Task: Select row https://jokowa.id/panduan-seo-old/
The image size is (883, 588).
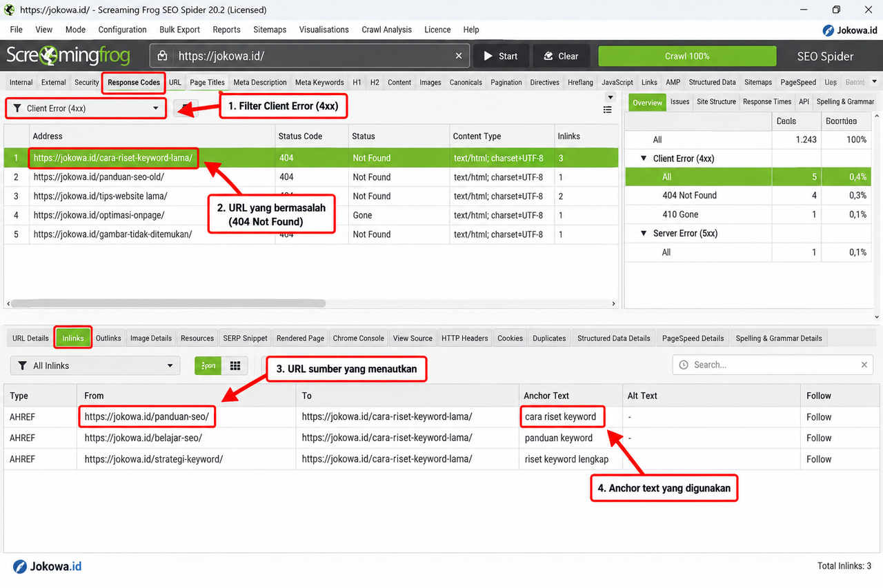Action: pyautogui.click(x=310, y=177)
